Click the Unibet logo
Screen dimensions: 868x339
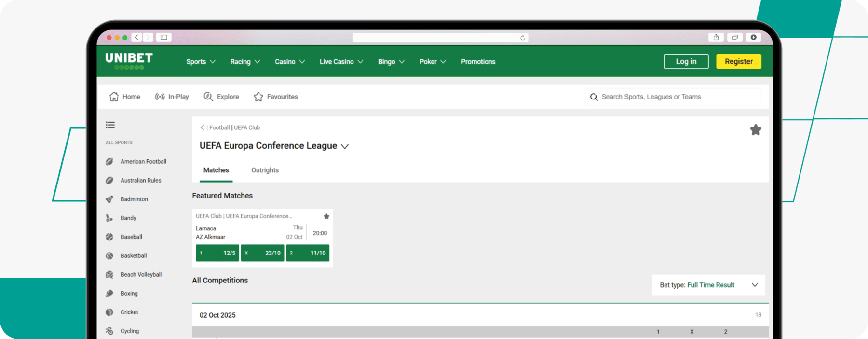[x=129, y=61]
